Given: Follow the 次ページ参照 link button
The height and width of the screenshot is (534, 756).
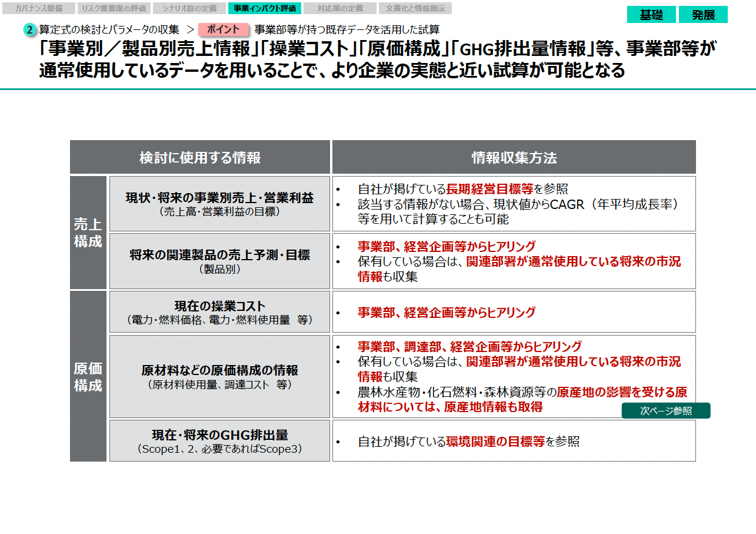Looking at the screenshot, I should click(x=665, y=411).
